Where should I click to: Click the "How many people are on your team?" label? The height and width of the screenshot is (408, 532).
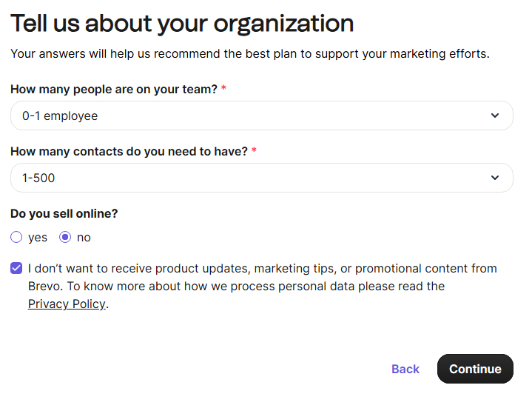tap(114, 89)
